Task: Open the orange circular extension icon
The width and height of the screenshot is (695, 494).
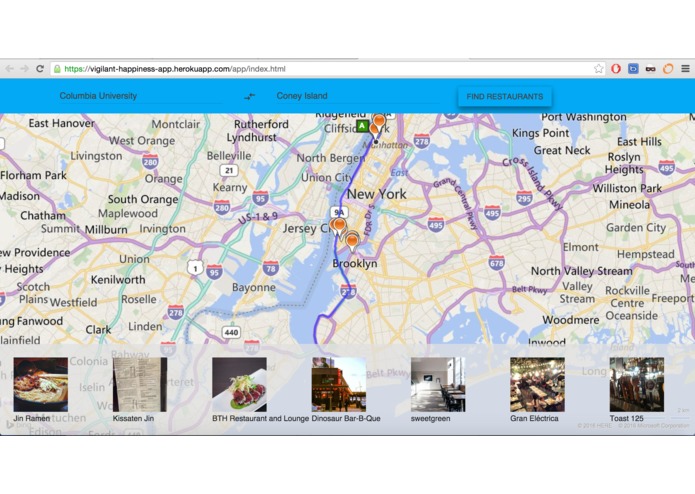Action: coord(668,69)
